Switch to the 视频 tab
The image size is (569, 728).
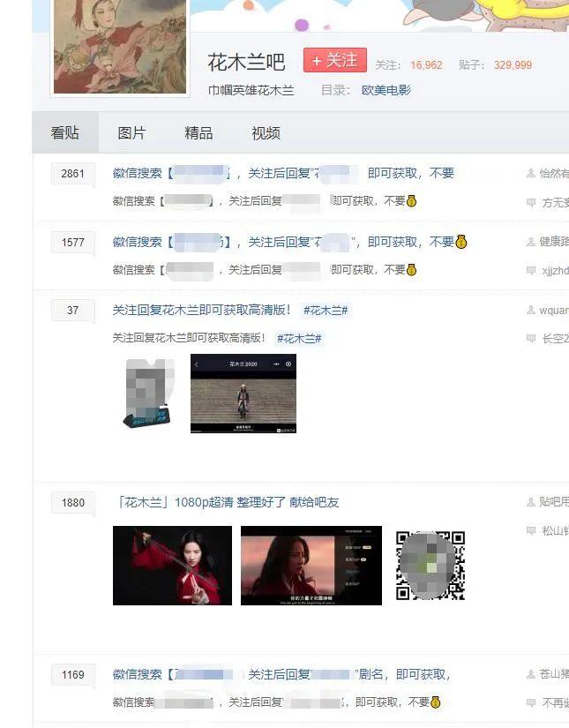(266, 133)
